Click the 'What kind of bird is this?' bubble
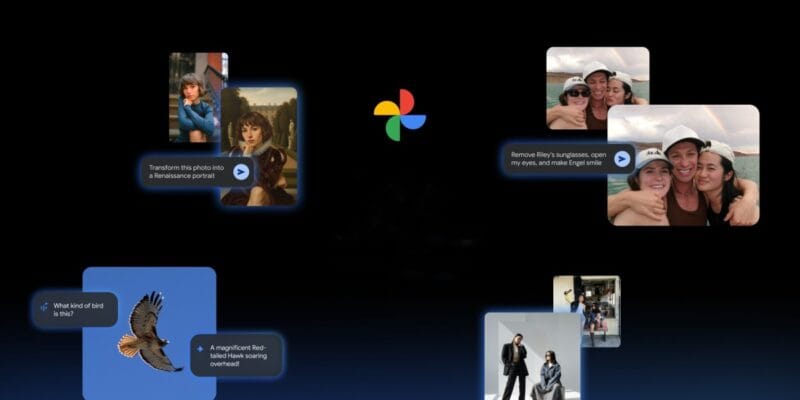This screenshot has width=800, height=400. [75, 310]
